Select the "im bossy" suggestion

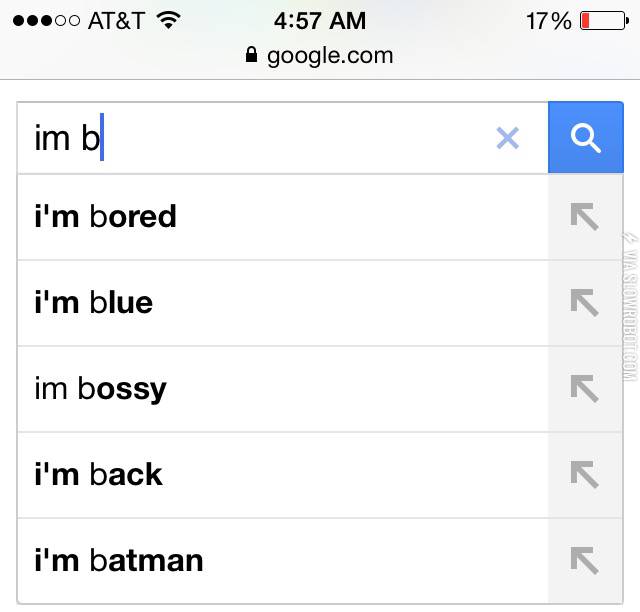100,389
